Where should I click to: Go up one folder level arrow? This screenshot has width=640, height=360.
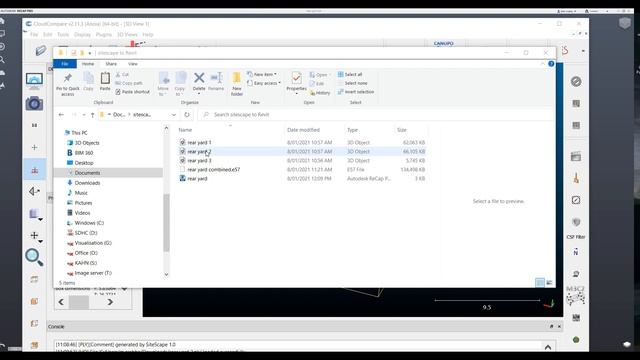93,115
